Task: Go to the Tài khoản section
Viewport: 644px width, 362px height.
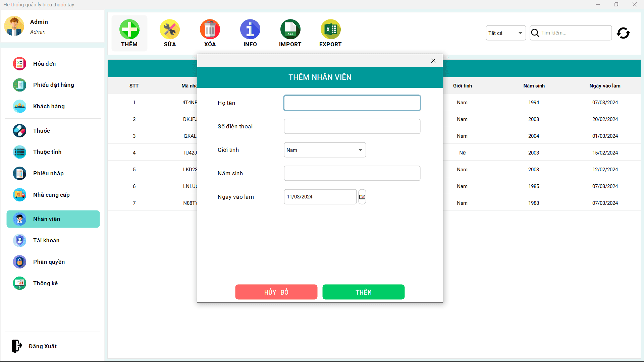Action: point(46,240)
